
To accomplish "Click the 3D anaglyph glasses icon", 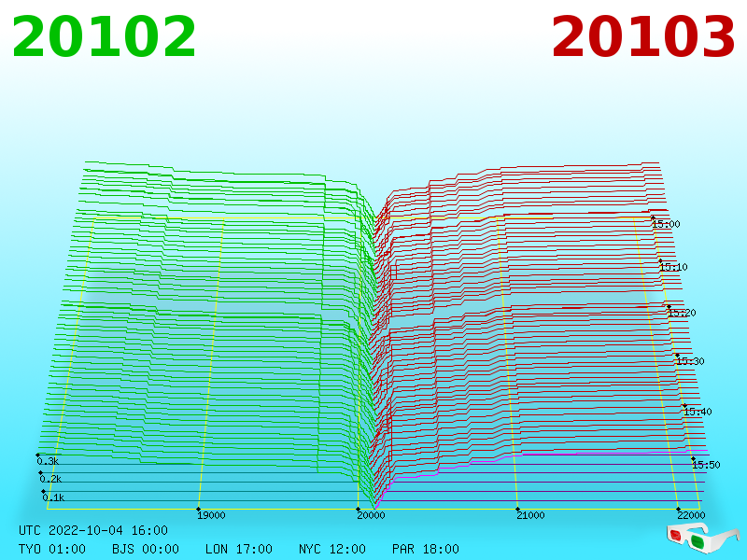I will point(703,538).
